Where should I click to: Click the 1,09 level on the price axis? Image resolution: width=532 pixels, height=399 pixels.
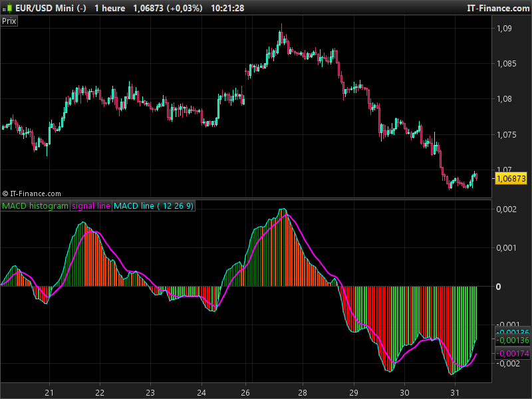pos(503,29)
